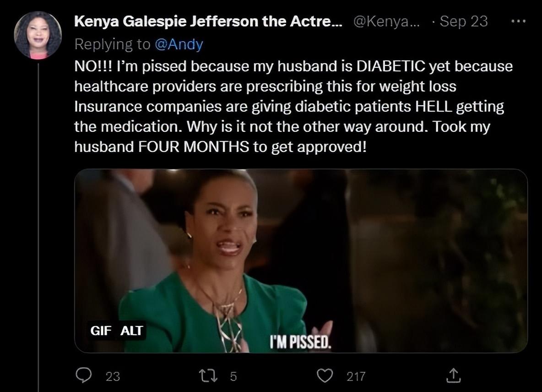Play the I'M PISSED GIF media
This screenshot has height=392, width=542.
(301, 261)
